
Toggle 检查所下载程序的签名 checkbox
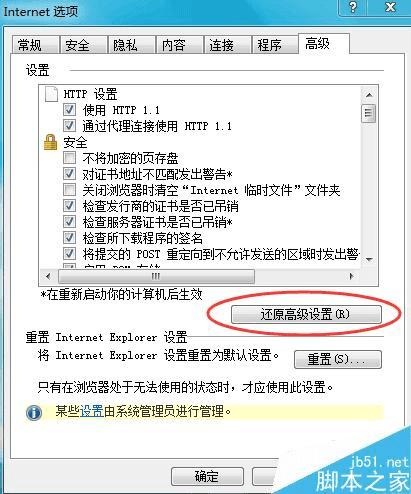[x=69, y=238]
